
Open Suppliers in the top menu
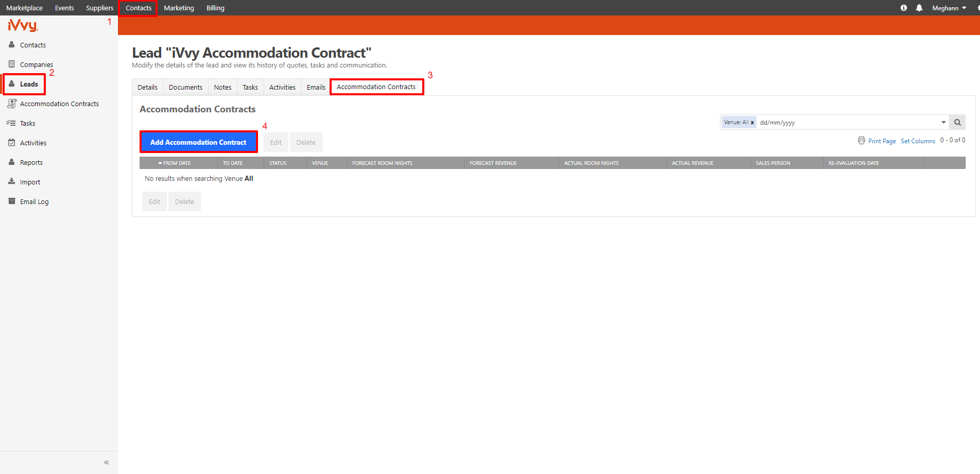pos(99,8)
